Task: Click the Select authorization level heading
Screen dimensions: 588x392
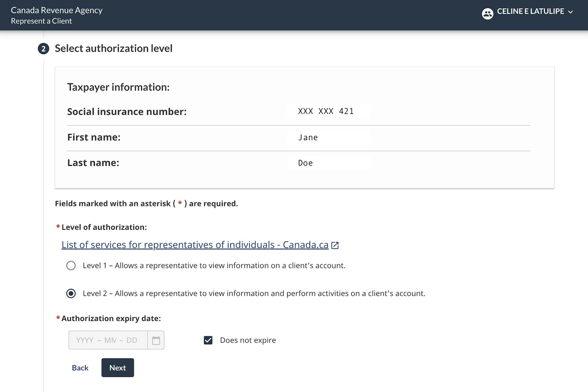Action: point(113,48)
